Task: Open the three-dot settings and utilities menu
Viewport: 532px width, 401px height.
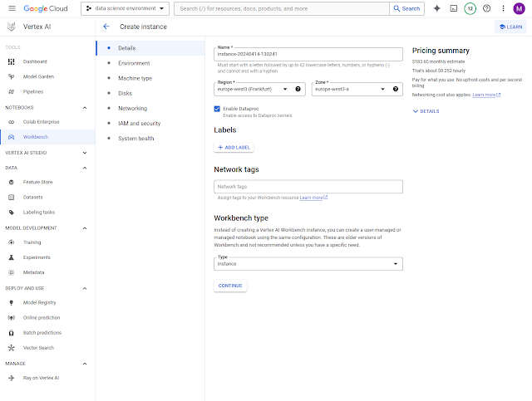Action: (x=503, y=8)
